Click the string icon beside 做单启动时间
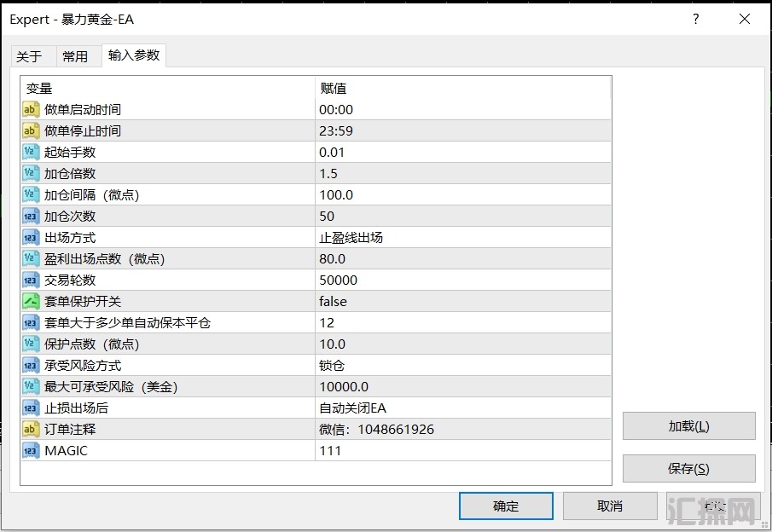Screen dimensions: 772x532 [x=31, y=109]
